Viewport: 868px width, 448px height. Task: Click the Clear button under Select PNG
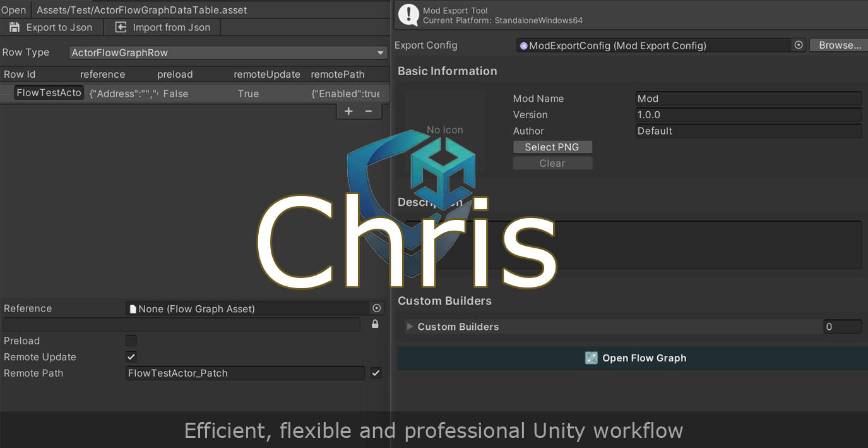click(x=552, y=163)
